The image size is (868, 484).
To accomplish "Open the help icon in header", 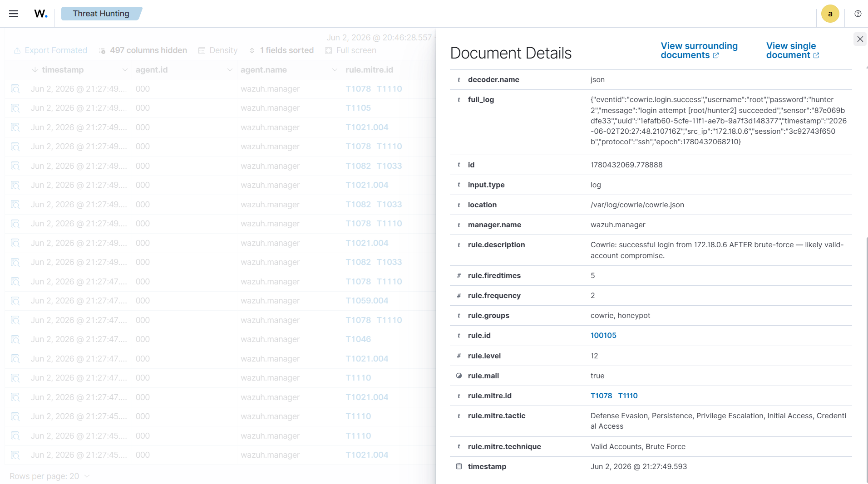I will (x=858, y=14).
